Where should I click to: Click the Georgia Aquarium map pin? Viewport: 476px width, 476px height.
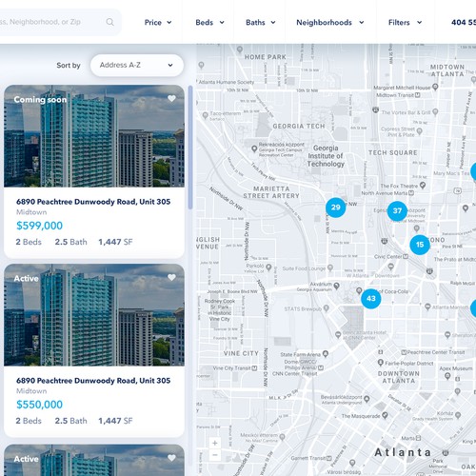pyautogui.click(x=336, y=286)
